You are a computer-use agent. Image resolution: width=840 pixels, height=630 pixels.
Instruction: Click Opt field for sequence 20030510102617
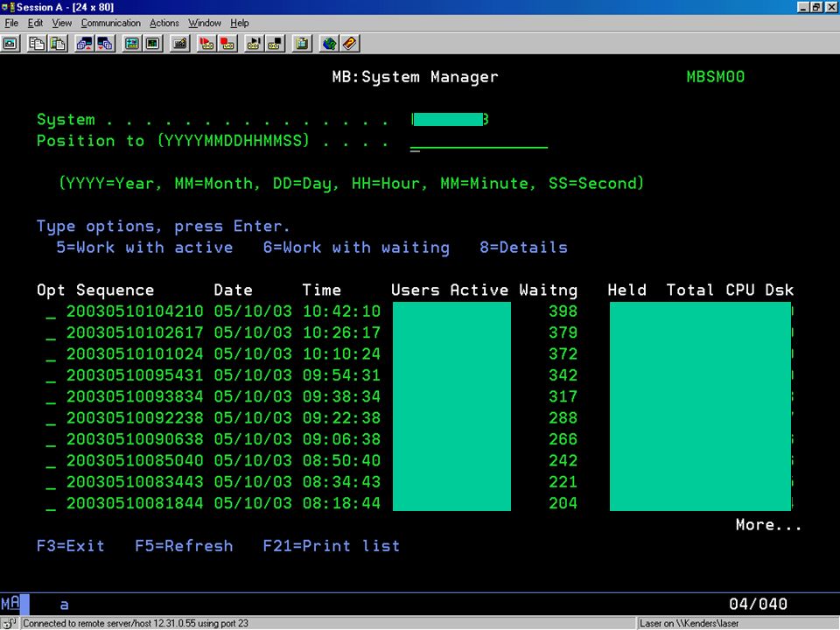[x=51, y=332]
